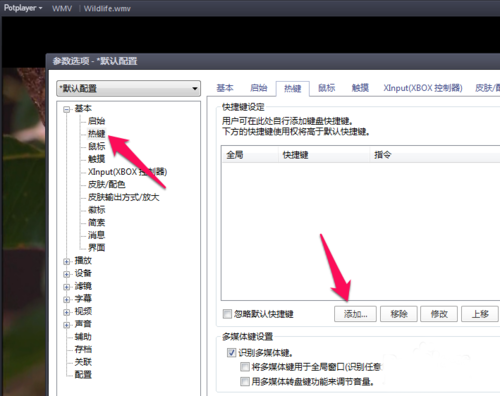Enable 忽略默认快捷键 checkbox
Image resolution: width=500 pixels, height=396 pixels.
[x=227, y=314]
